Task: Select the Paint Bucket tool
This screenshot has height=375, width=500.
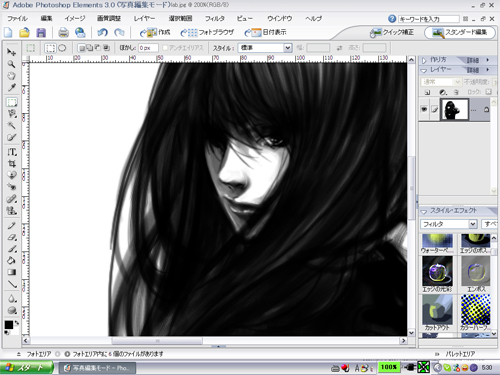Action: pyautogui.click(x=12, y=260)
